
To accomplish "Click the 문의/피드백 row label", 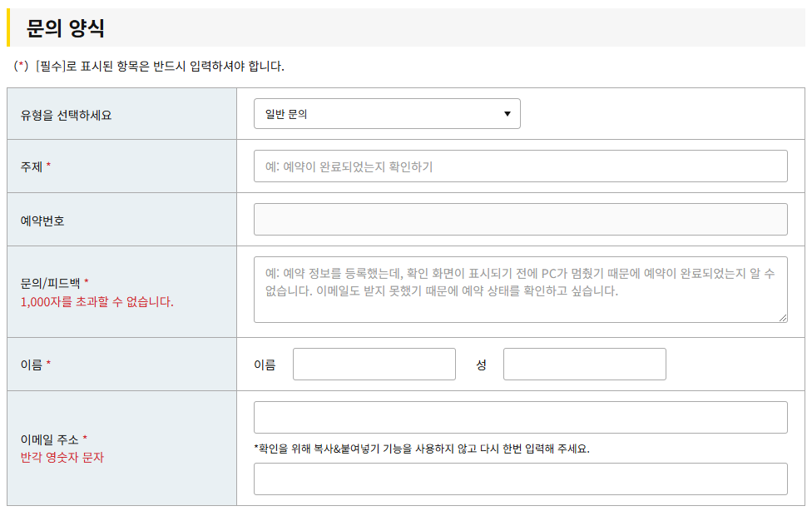I will [x=50, y=283].
